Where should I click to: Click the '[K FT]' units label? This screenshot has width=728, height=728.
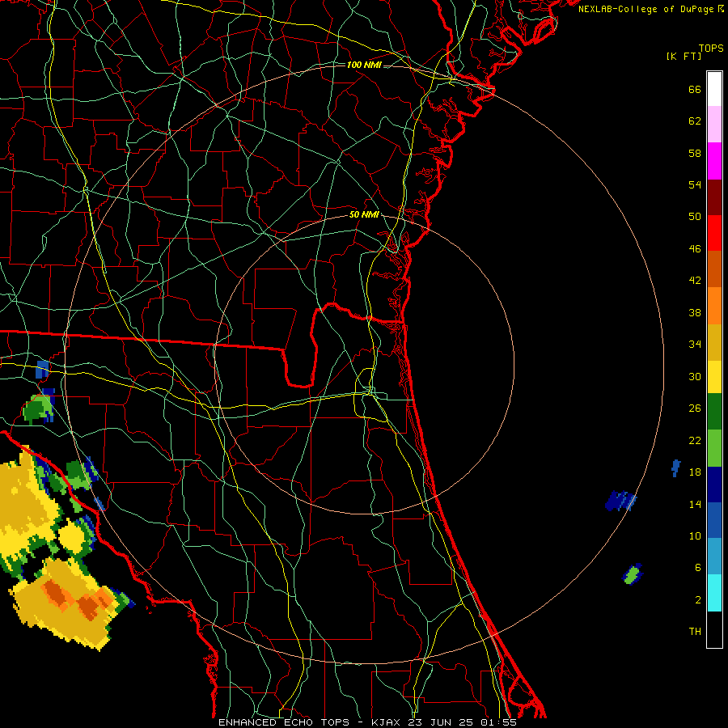[684, 56]
